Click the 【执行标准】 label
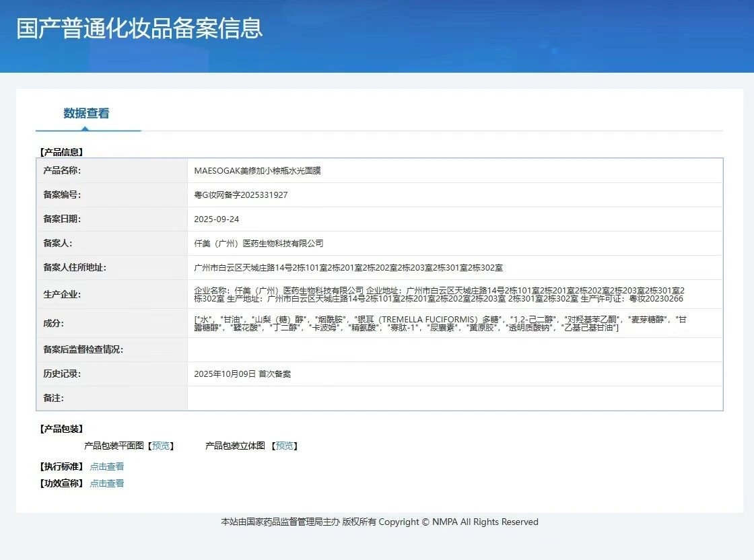This screenshot has height=560, width=754. pos(61,466)
